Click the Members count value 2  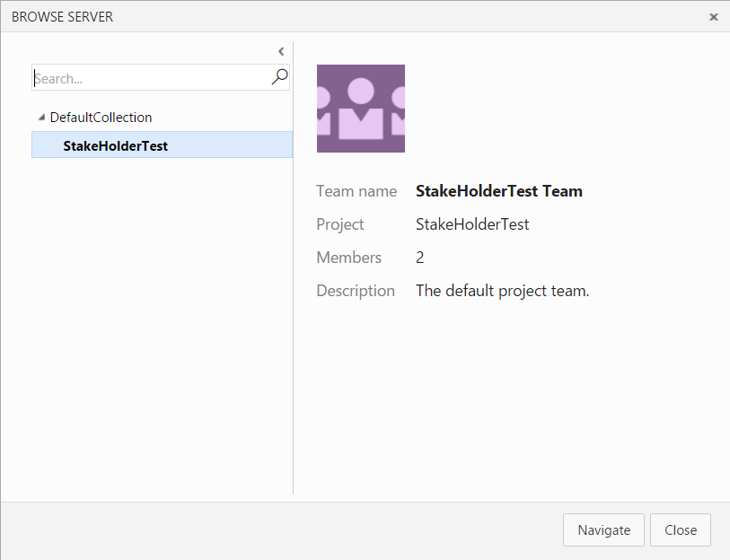pyautogui.click(x=420, y=258)
